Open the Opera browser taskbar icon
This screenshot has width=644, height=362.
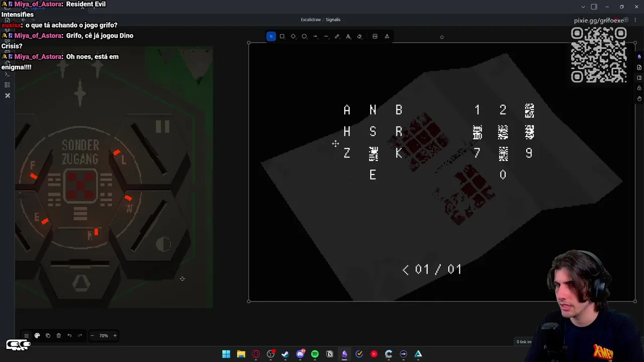click(x=256, y=354)
